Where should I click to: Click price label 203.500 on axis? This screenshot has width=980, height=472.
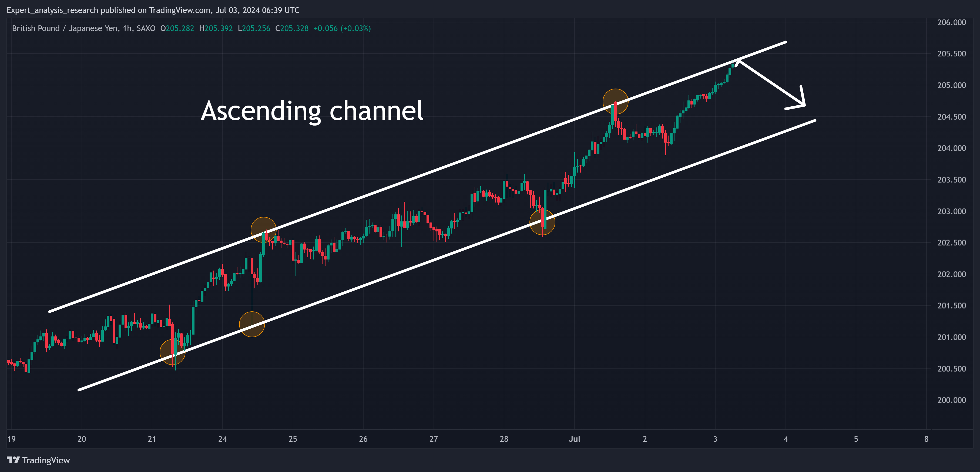pos(951,180)
